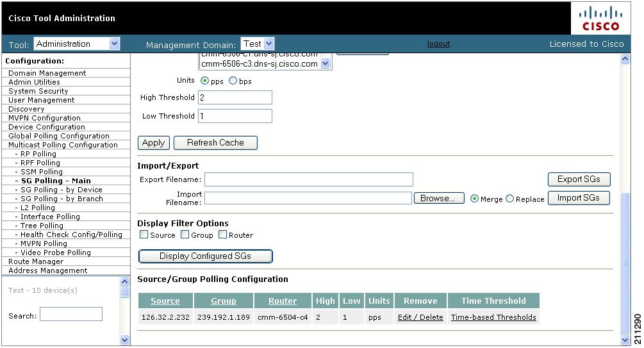
Task: Click the High Threshold input field
Action: (235, 97)
